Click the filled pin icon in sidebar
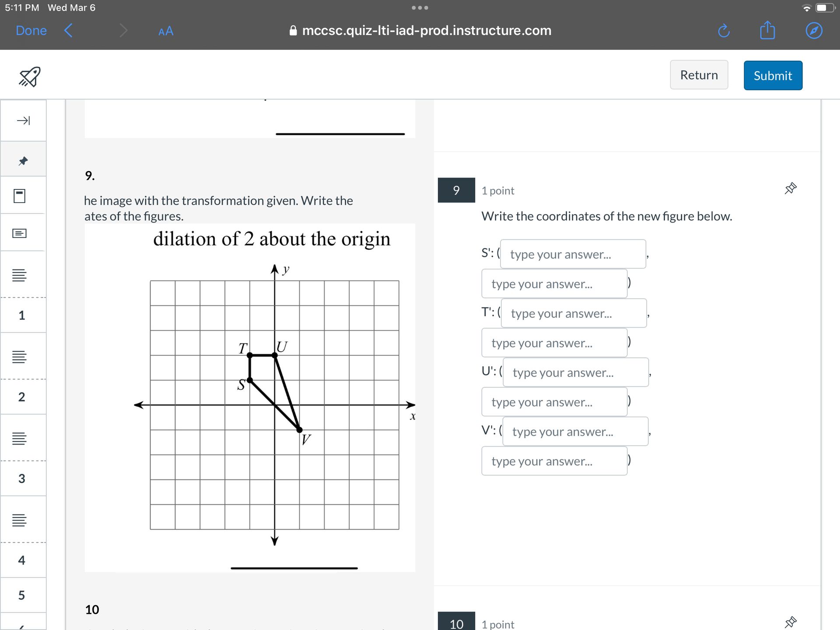Viewport: 840px width, 630px height. coord(23,161)
